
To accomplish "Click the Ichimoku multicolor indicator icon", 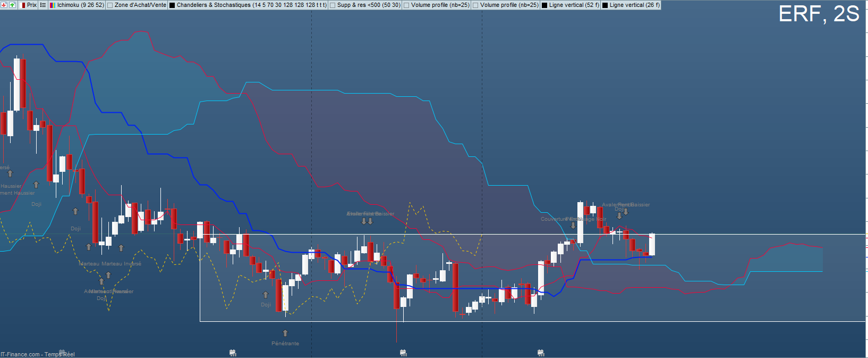I will (52, 5).
